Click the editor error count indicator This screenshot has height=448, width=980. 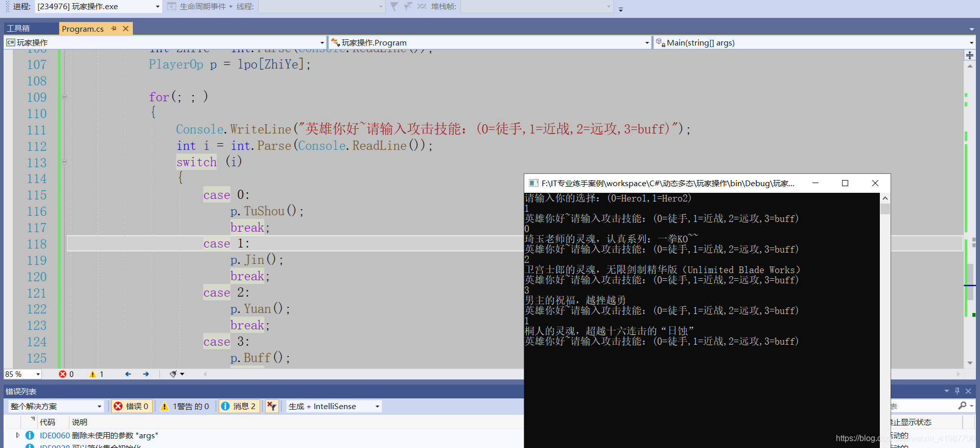pyautogui.click(x=66, y=374)
